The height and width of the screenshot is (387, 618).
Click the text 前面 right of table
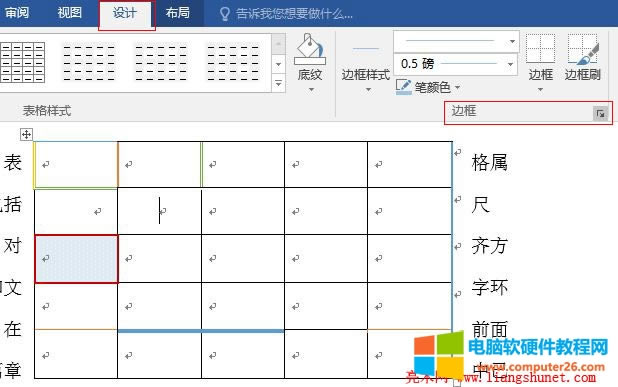(x=490, y=329)
